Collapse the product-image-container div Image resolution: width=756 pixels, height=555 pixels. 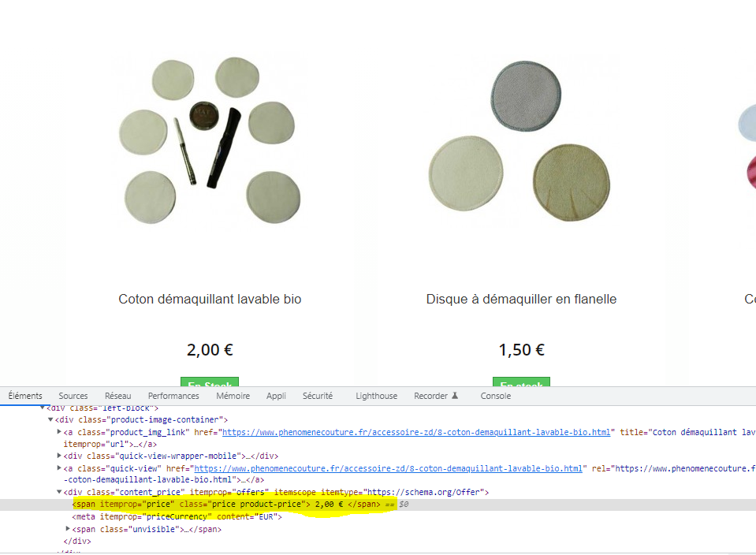[x=50, y=419]
